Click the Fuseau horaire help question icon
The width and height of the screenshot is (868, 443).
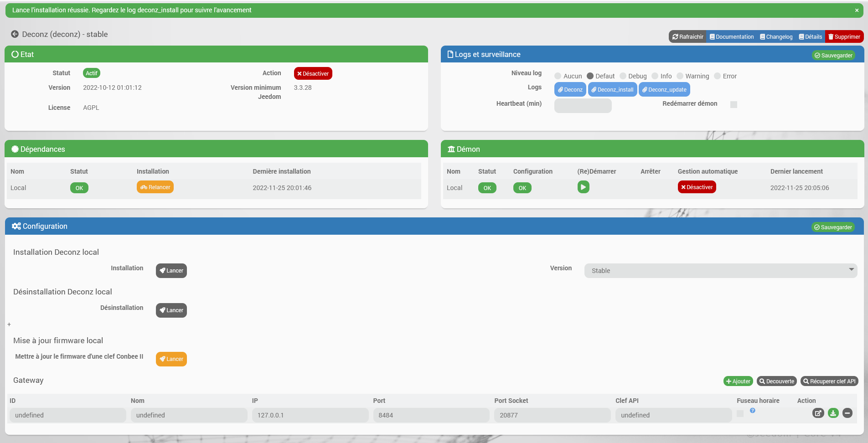[x=753, y=411]
